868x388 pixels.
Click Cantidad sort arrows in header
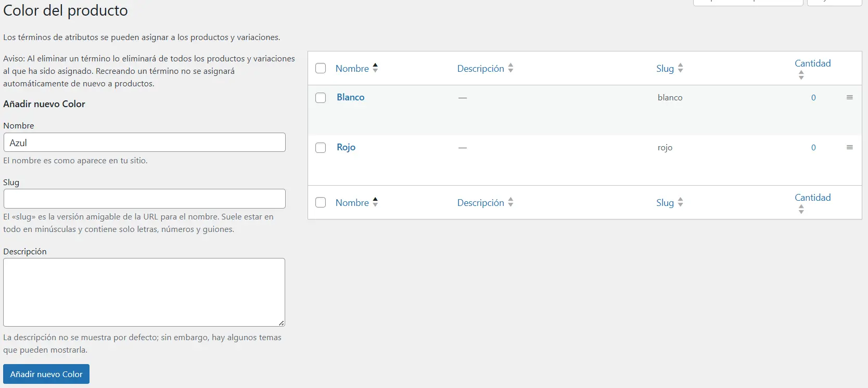pos(801,75)
